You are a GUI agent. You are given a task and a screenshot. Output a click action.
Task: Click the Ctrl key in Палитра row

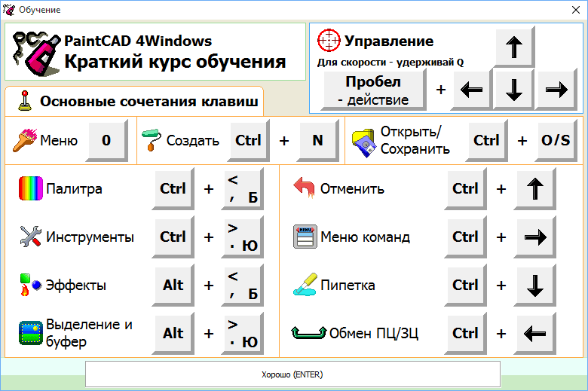click(x=173, y=188)
